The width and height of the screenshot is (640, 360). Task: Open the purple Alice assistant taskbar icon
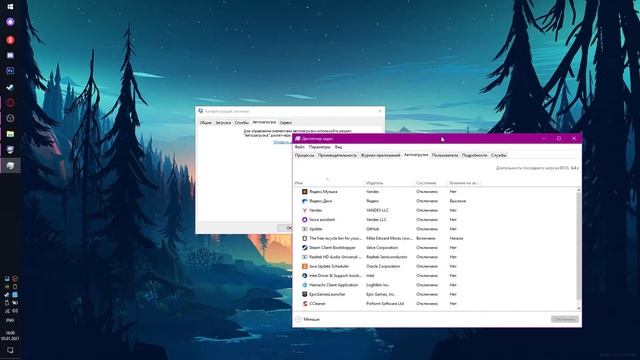[10, 22]
